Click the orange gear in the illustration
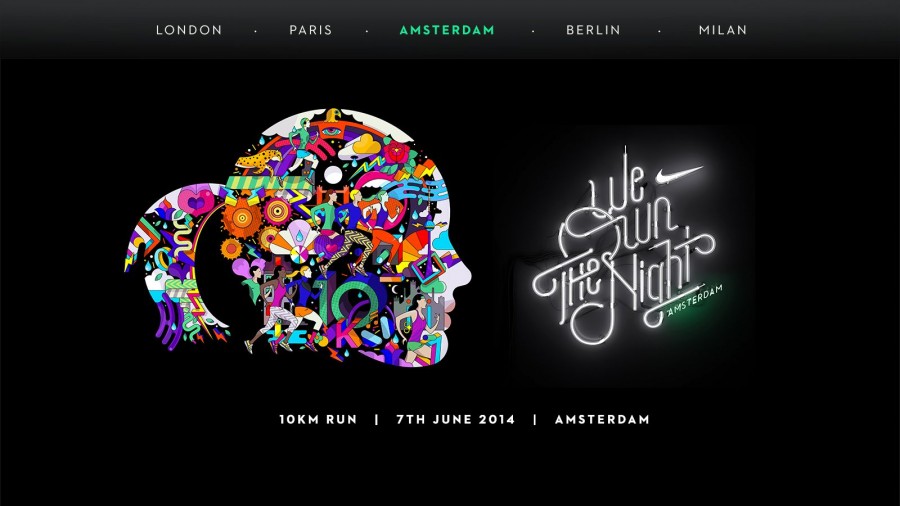 tap(242, 218)
